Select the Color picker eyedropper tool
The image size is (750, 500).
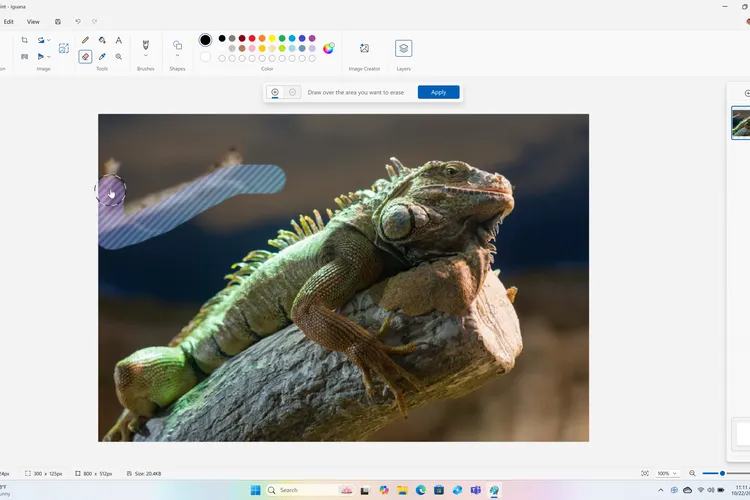pos(102,57)
